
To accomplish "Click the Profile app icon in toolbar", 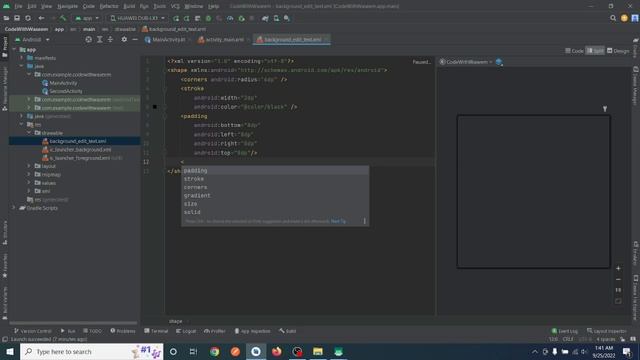I will click(x=230, y=18).
